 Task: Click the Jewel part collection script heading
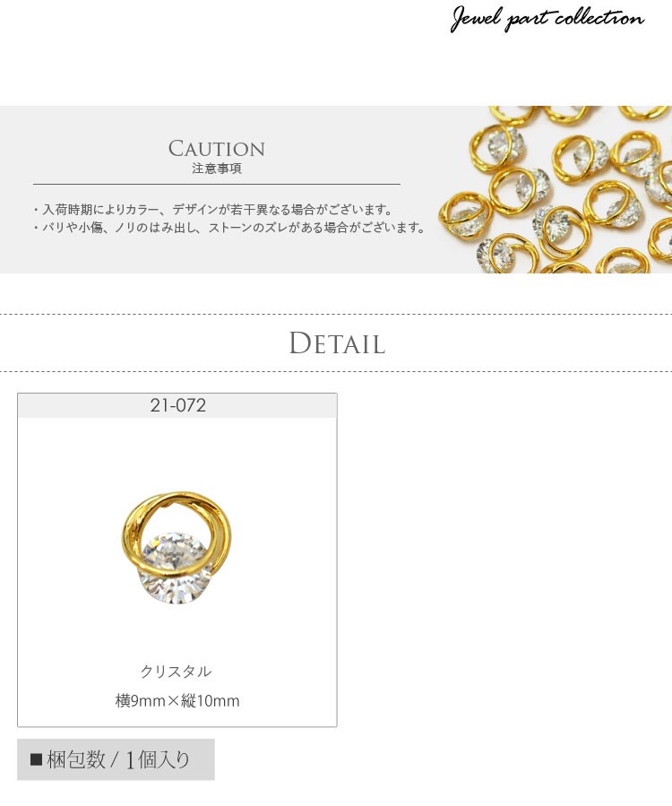[x=547, y=19]
